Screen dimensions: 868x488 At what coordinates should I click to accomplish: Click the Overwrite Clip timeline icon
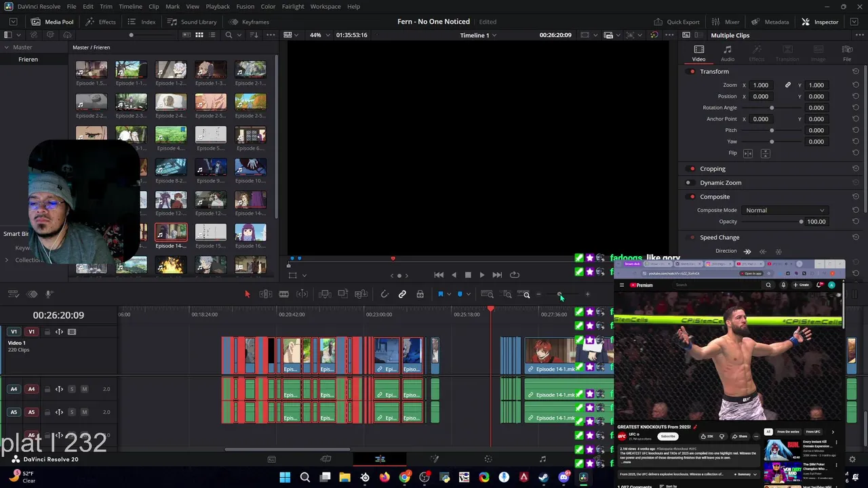[342, 294]
